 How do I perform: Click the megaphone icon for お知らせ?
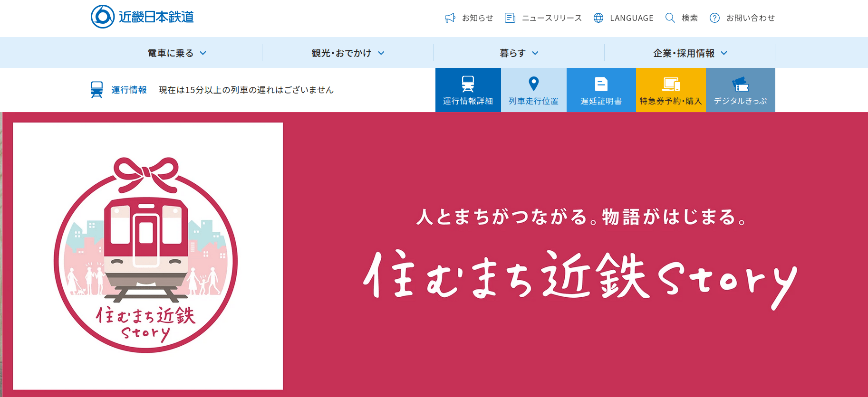(x=450, y=18)
